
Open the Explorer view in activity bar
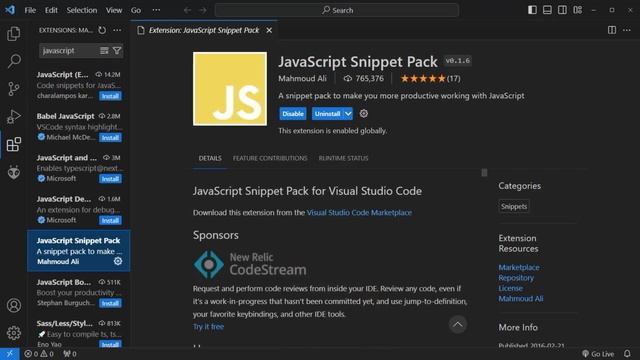13,33
